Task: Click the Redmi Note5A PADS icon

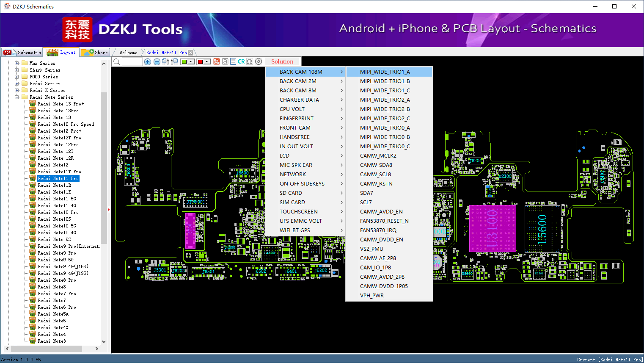Action: (x=33, y=314)
